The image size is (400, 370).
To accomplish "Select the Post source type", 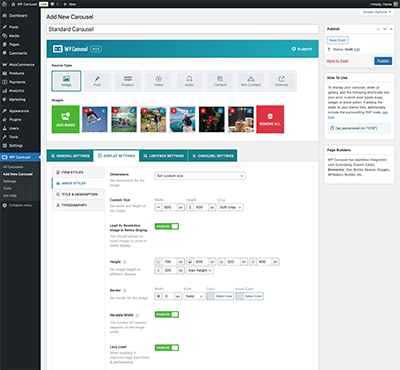I will click(x=97, y=81).
